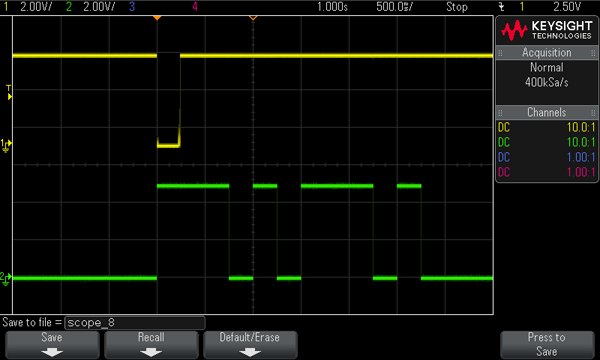Image resolution: width=600 pixels, height=360 pixels.
Task: Select the trigger level T marker
Action: (9, 93)
